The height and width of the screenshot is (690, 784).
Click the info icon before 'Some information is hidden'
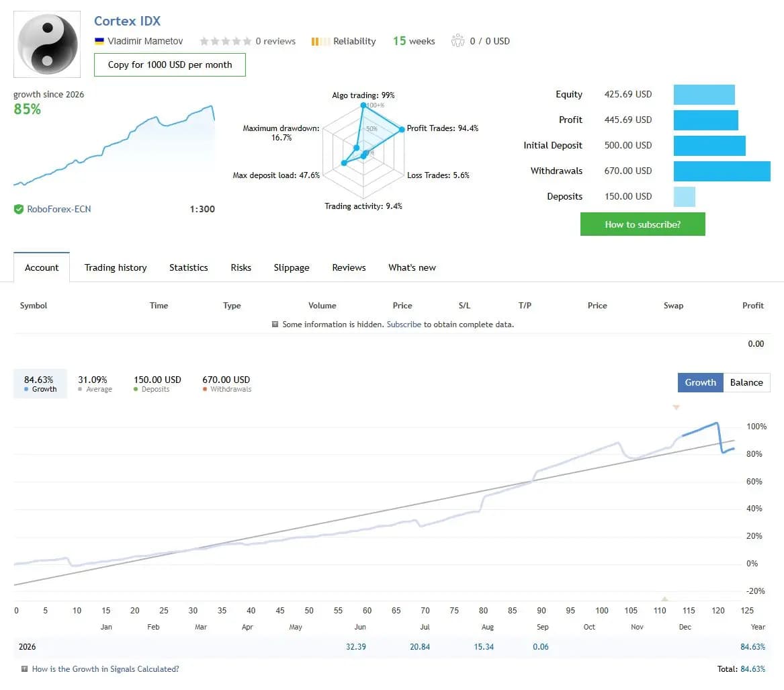[x=275, y=325]
